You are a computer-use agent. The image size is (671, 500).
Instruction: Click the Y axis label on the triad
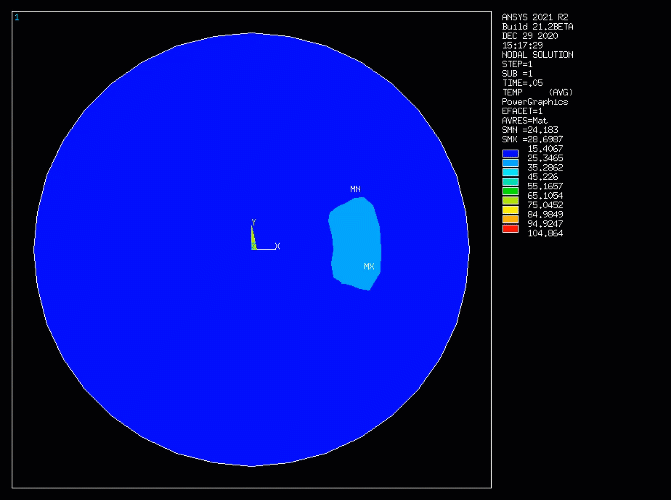coord(253,222)
